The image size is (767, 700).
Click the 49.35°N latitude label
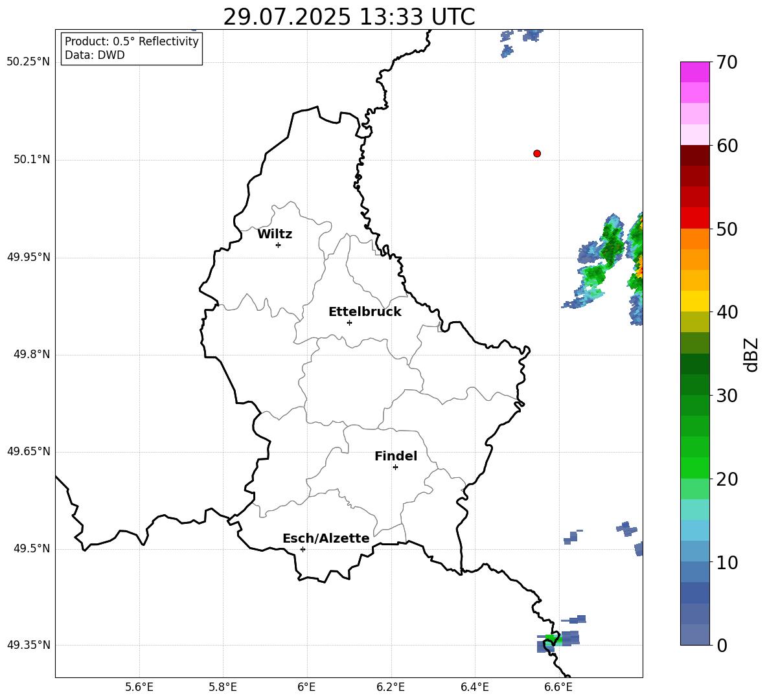tap(29, 645)
